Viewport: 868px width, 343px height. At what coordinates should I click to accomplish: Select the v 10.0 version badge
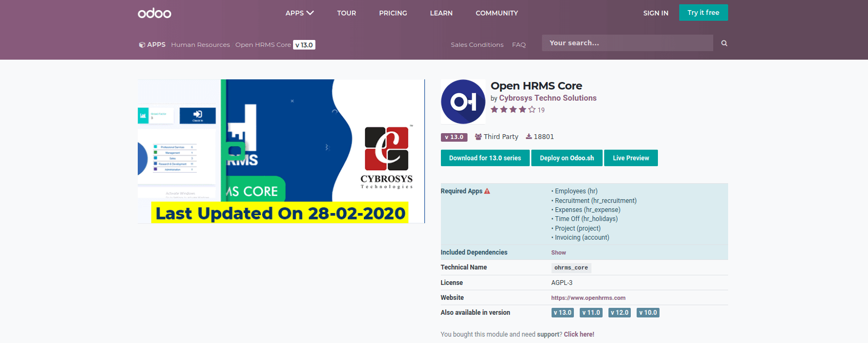pos(648,313)
